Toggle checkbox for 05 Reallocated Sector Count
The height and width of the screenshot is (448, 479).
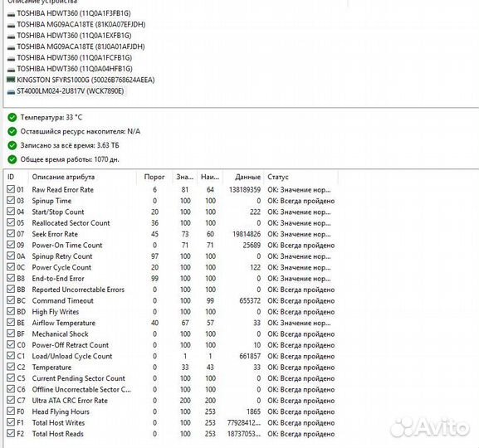pos(11,222)
